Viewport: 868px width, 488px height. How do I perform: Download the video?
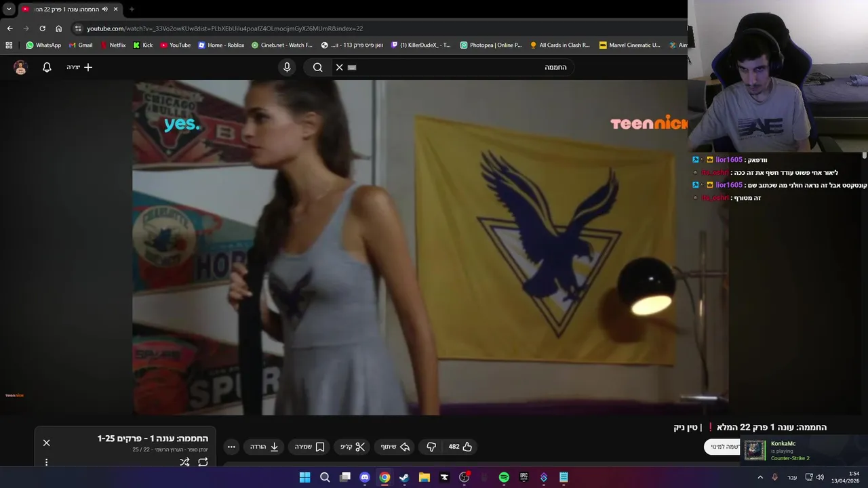(265, 447)
